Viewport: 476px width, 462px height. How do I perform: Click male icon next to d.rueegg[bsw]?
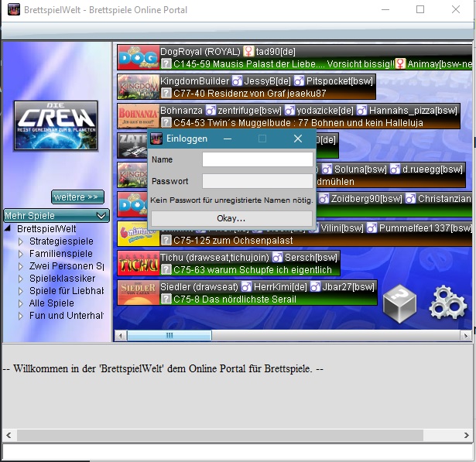(395, 169)
